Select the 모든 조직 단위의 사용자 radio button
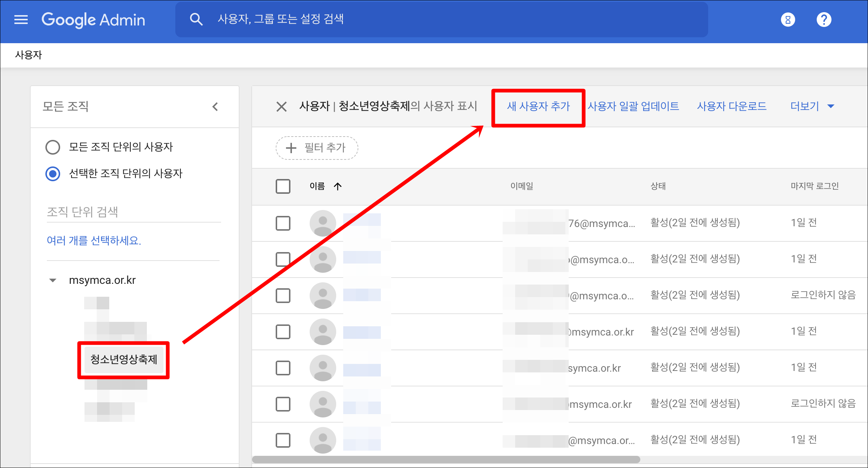 click(x=53, y=147)
